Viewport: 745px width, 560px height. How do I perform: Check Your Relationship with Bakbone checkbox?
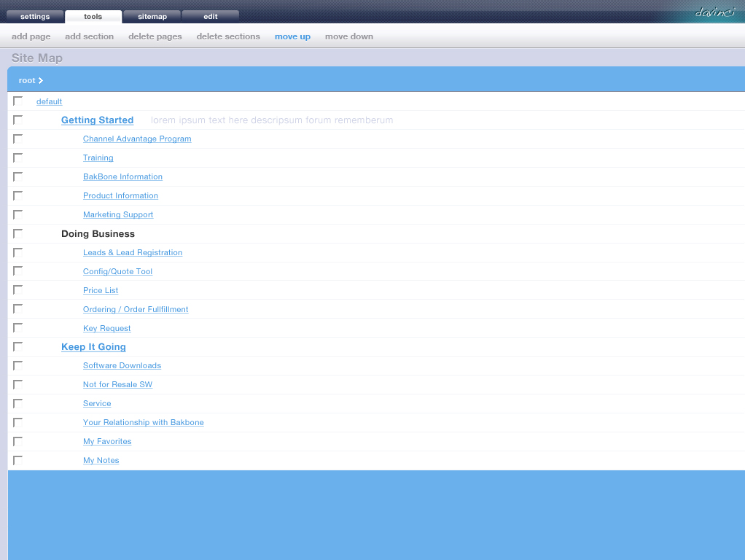pyautogui.click(x=17, y=422)
